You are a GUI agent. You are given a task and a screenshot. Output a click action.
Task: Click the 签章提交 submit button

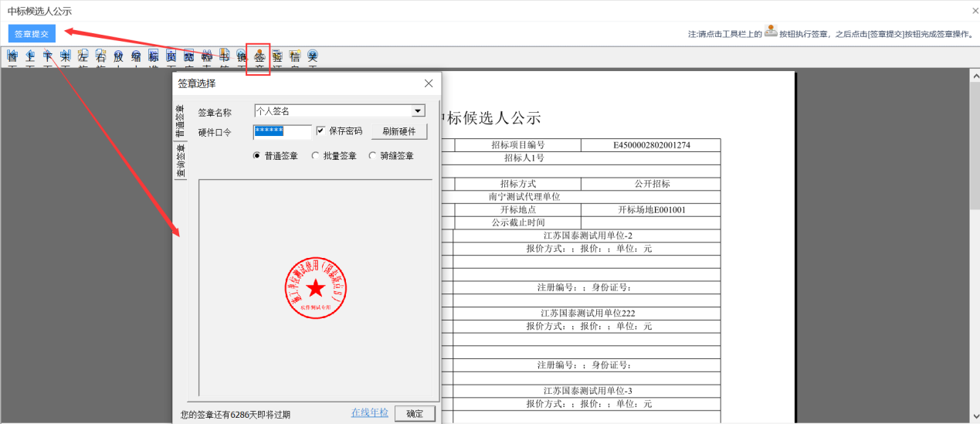point(32,34)
